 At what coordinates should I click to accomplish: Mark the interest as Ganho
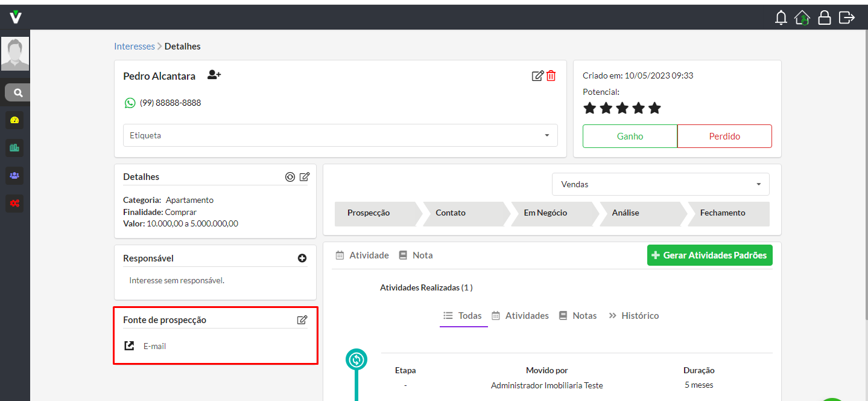coord(630,136)
